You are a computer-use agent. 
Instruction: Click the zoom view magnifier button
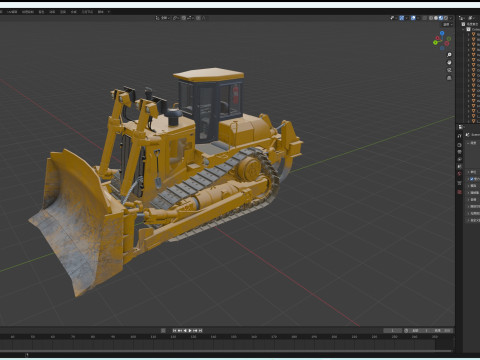click(449, 54)
